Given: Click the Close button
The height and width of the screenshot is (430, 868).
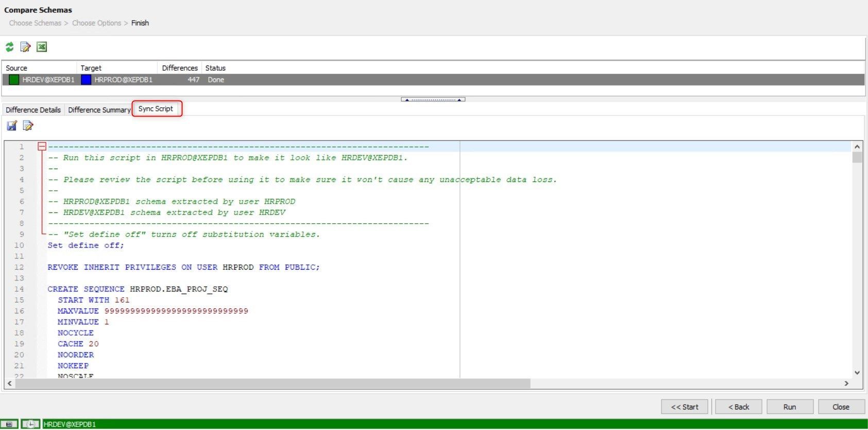Looking at the screenshot, I should tap(841, 407).
